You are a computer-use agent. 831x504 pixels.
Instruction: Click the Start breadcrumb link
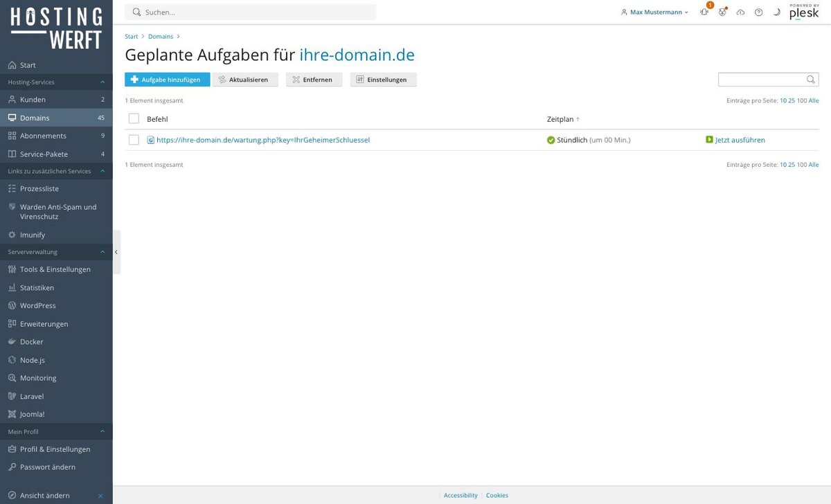tap(132, 36)
